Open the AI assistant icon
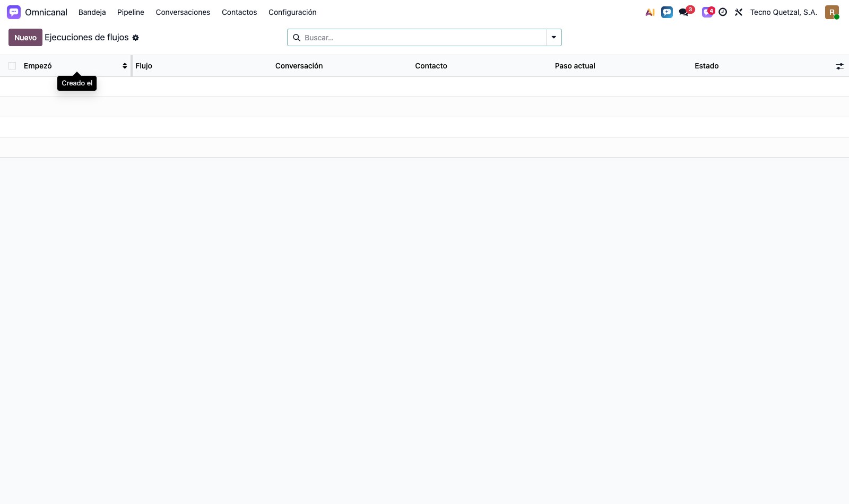Image resolution: width=849 pixels, height=504 pixels. coord(650,12)
